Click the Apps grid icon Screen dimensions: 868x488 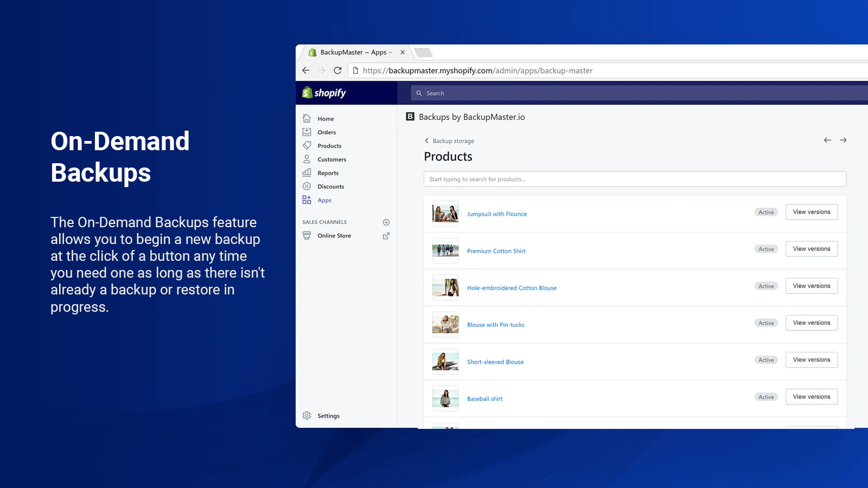point(307,200)
